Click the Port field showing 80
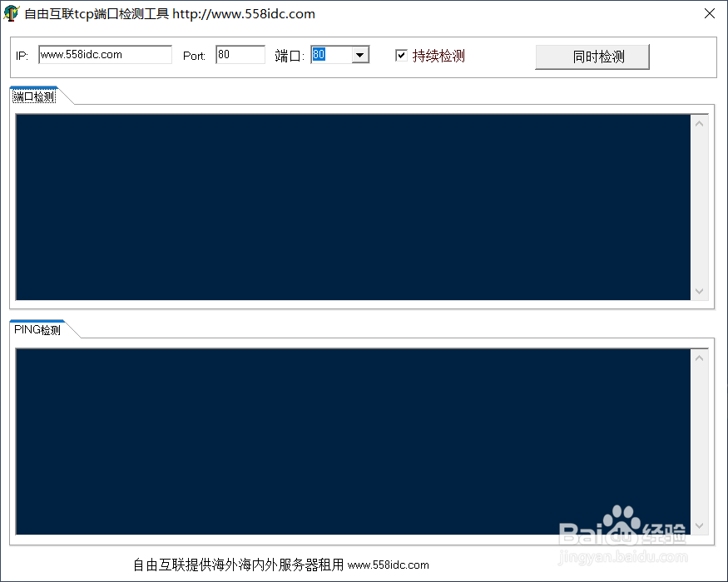Image resolution: width=728 pixels, height=582 pixels. pyautogui.click(x=240, y=55)
